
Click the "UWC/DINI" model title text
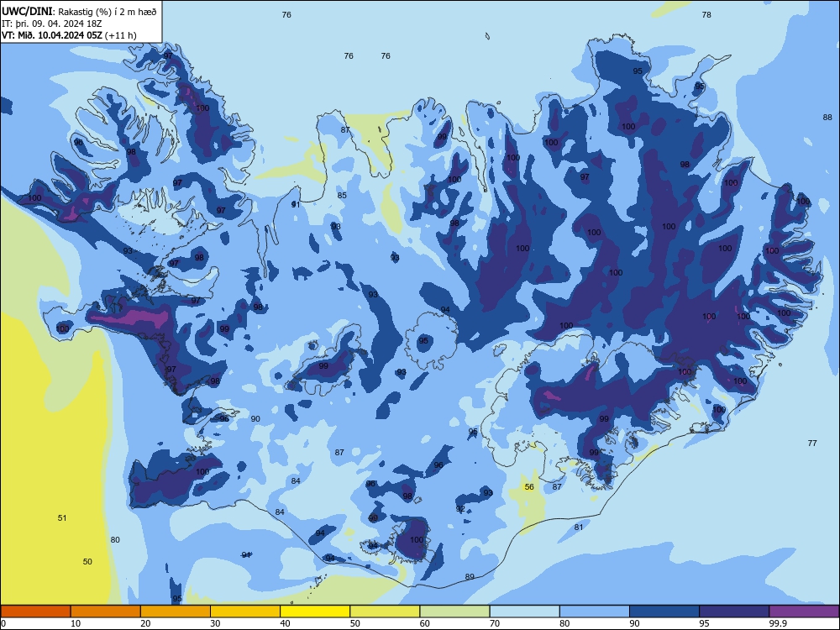[27, 12]
